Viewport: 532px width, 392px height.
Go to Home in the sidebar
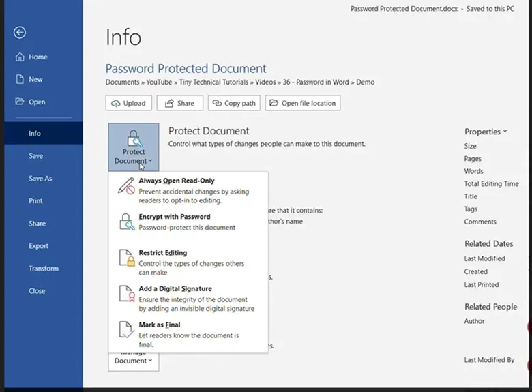pyautogui.click(x=44, y=57)
